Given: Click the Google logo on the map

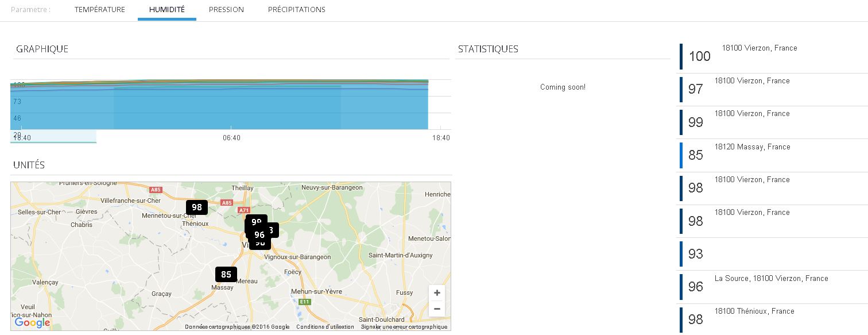Looking at the screenshot, I should [32, 323].
